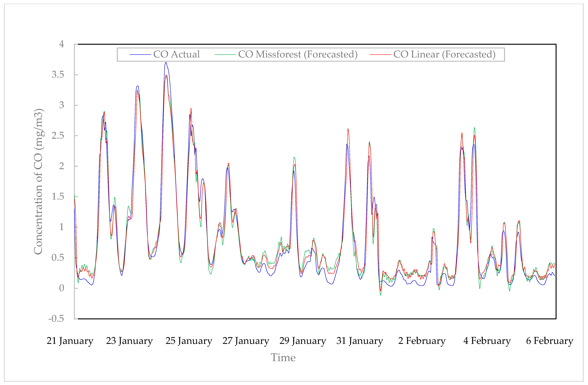
Task: Click the 2 February axis label
Action: [422, 341]
